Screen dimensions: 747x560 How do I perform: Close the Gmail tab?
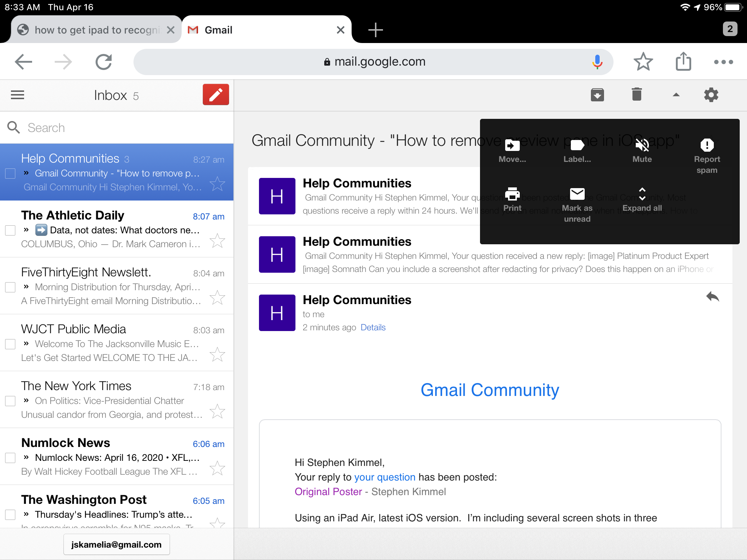point(340,30)
